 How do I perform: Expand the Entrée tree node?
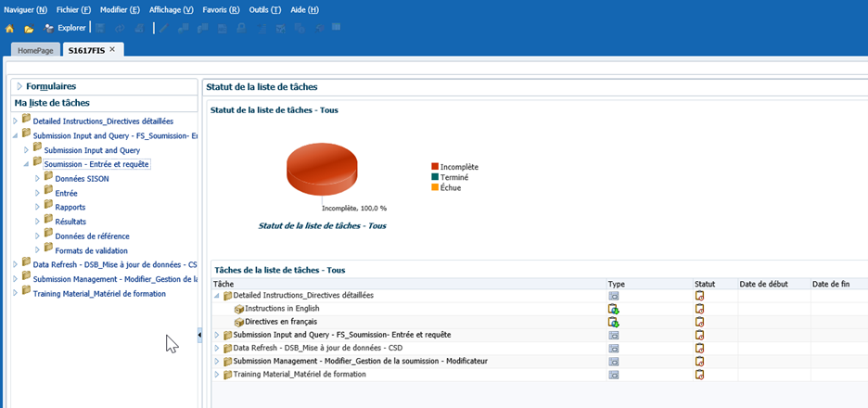tap(37, 192)
